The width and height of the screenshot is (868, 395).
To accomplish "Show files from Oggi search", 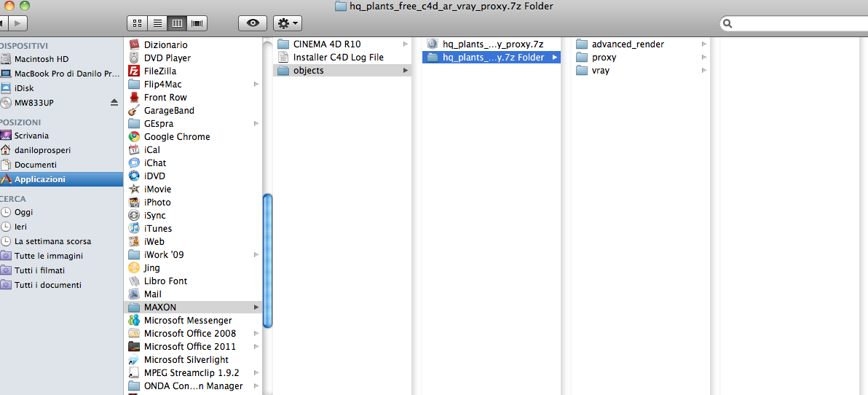I will pos(24,212).
